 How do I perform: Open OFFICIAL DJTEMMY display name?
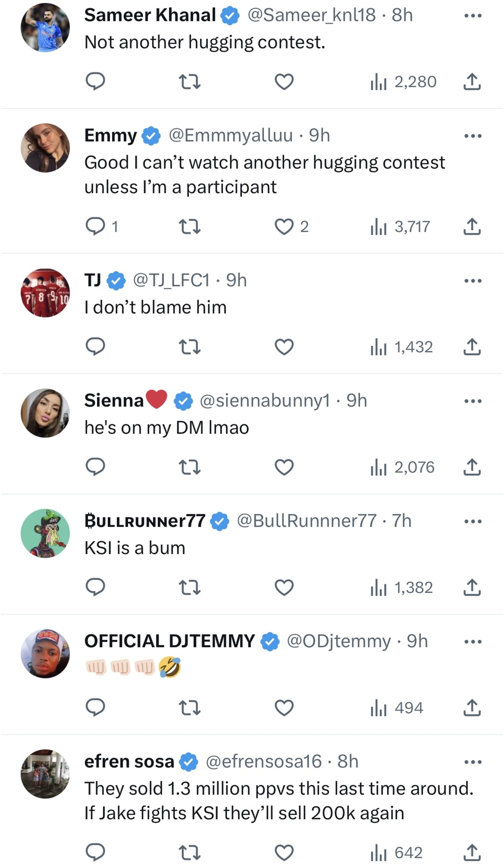point(169,641)
